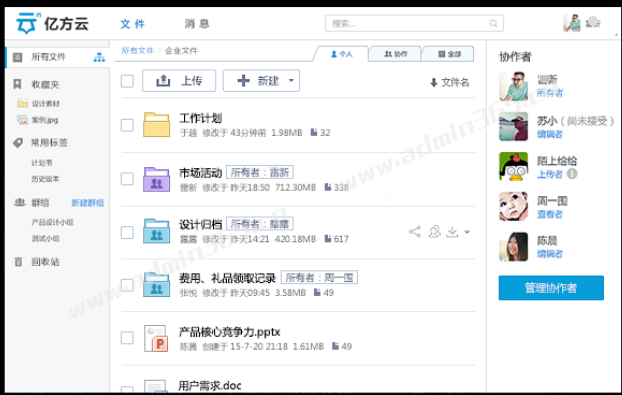The width and height of the screenshot is (622, 395).
Task: Open 设计素材 favorite folder
Action: coord(46,104)
